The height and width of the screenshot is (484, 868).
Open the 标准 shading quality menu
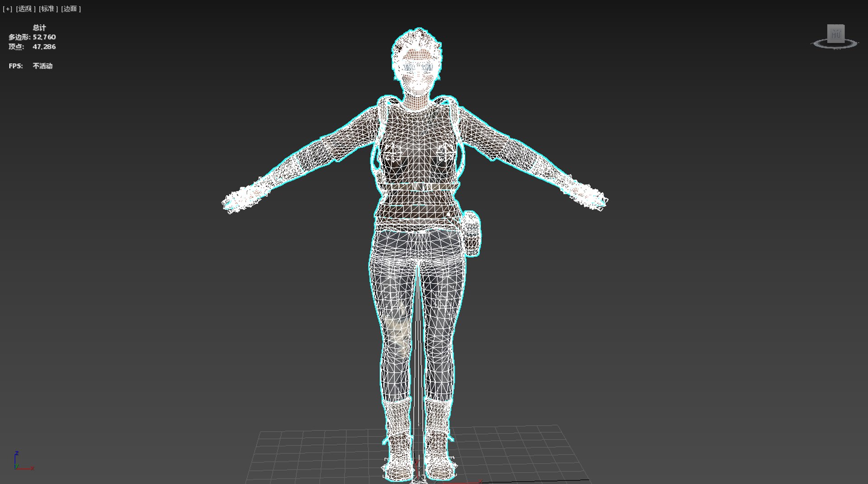48,9
